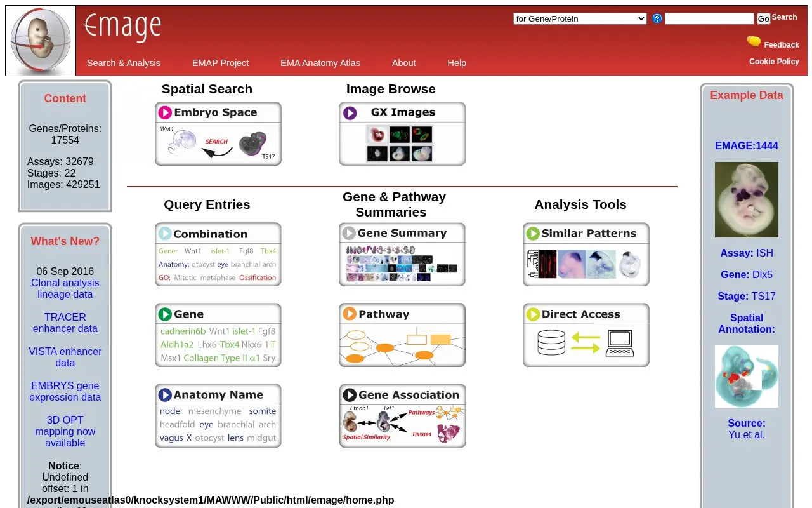Screen dimensions: 812x508
Task: Open the Feedback link
Action: 782,45
